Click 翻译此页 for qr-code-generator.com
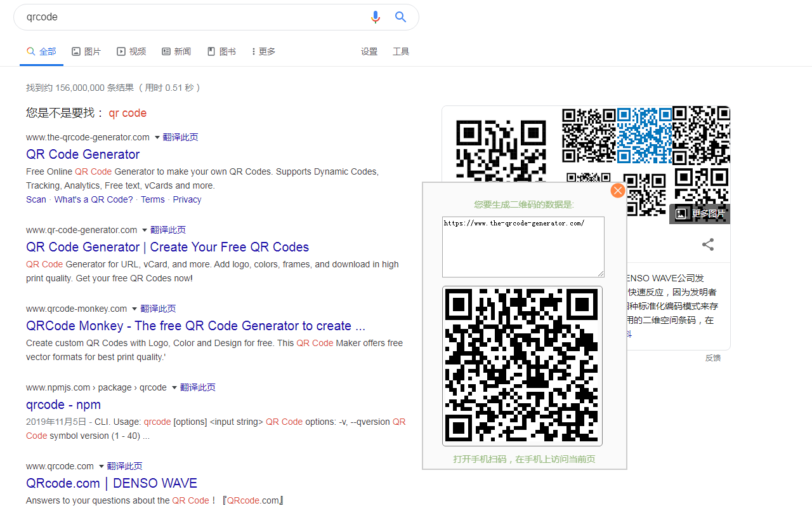This screenshot has height=508, width=812. [x=168, y=230]
